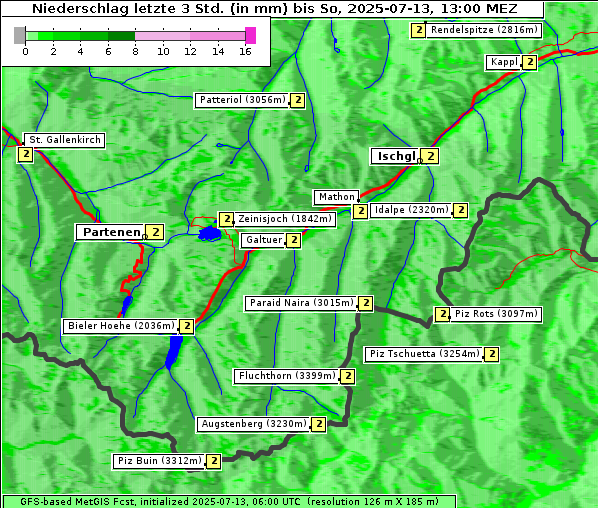Select the Zeinisjoch (1842m) label
Image resolution: width=598 pixels, height=508 pixels.
285,219
